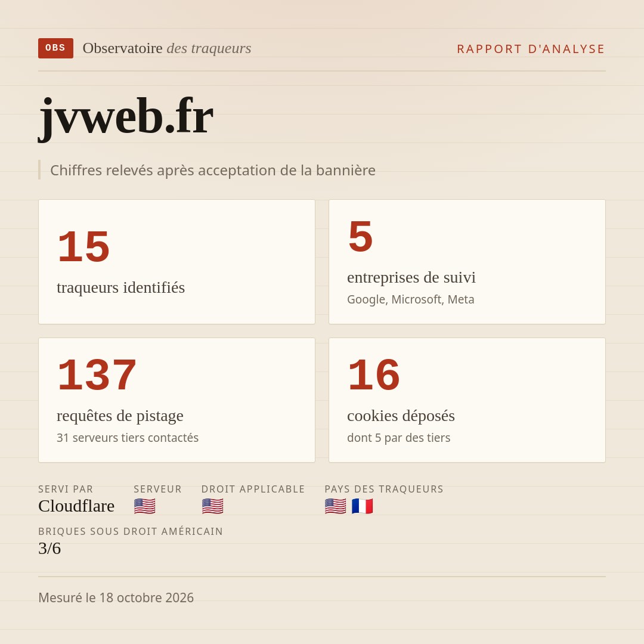Click the 137 requêtes number
Screen dimensions: 644x644
(97, 375)
